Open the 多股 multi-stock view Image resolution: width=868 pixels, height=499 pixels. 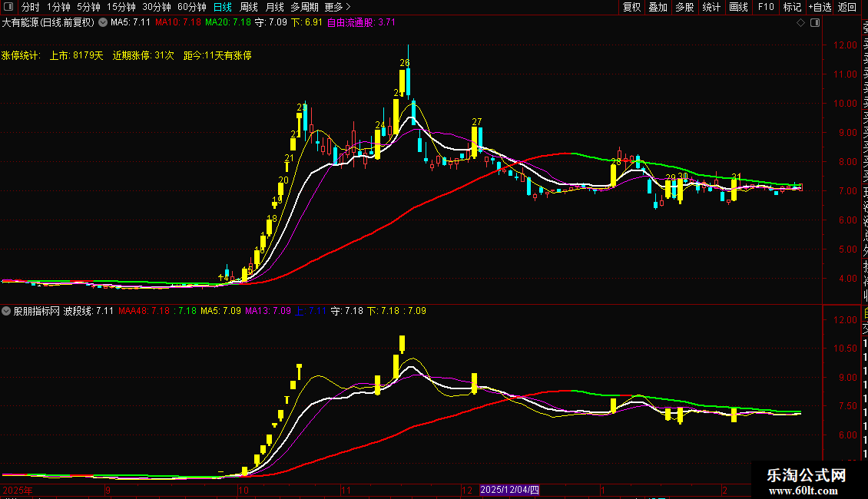684,7
